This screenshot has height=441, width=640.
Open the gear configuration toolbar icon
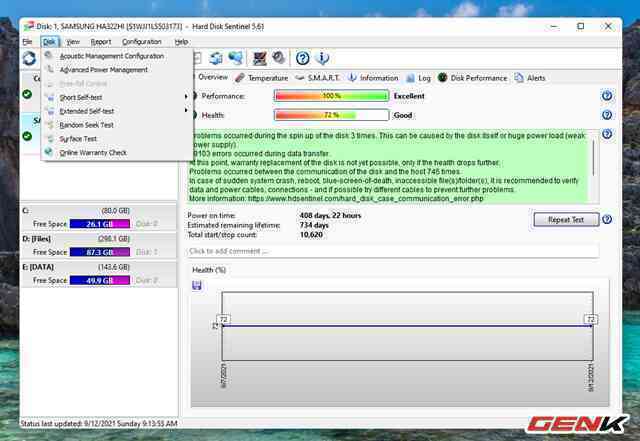click(279, 58)
